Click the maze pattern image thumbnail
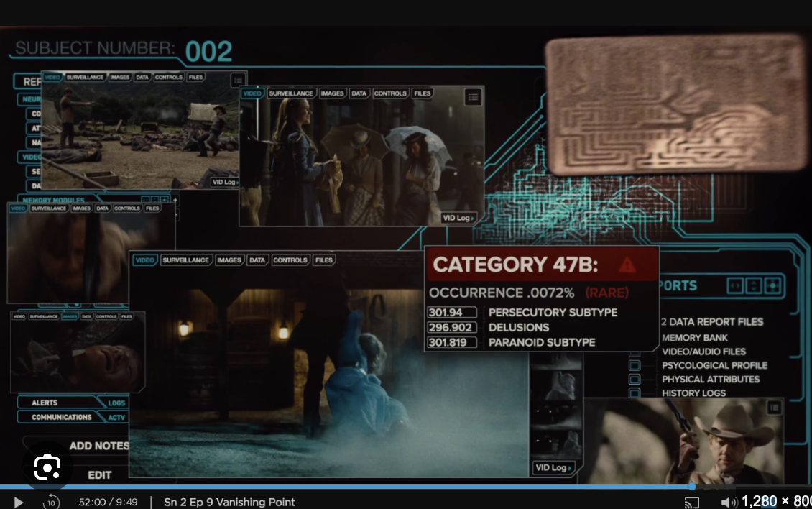This screenshot has height=509, width=812. [x=676, y=104]
